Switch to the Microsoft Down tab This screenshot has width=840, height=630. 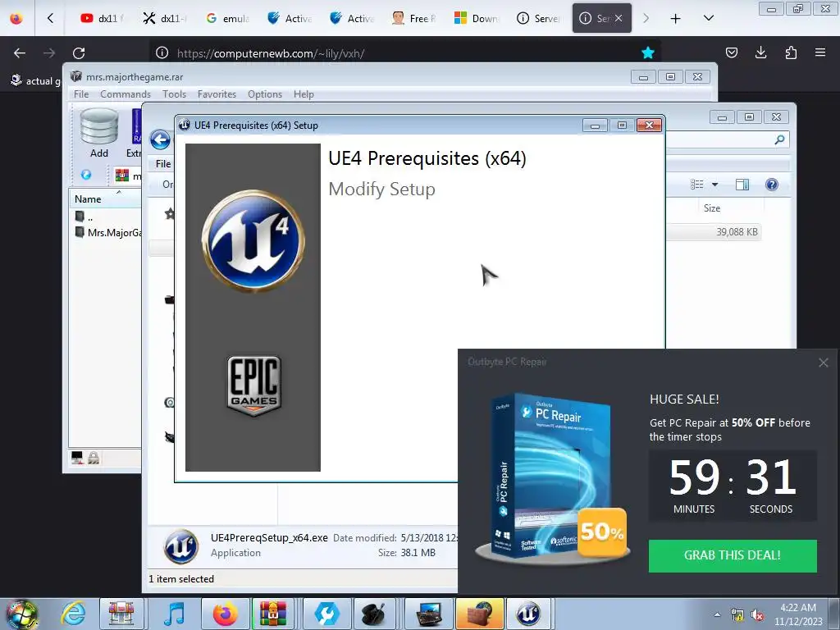[477, 18]
